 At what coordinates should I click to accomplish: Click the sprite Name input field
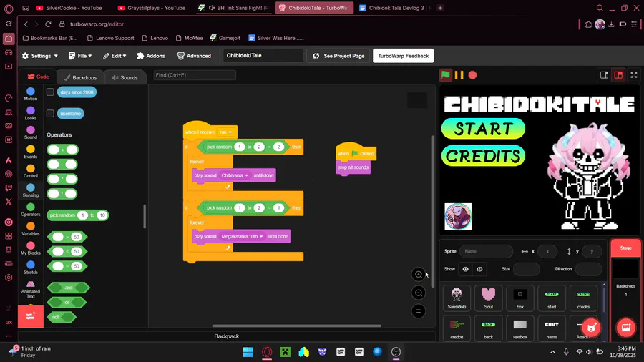click(487, 251)
